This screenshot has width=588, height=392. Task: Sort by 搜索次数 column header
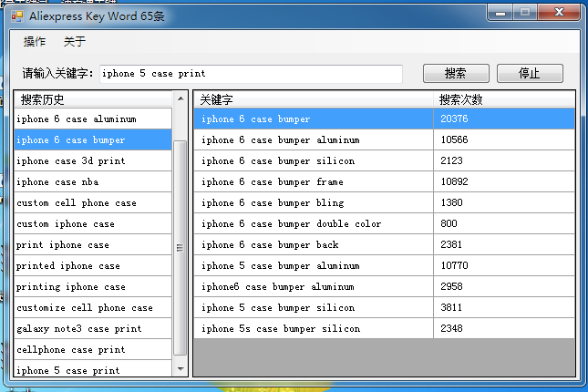503,98
